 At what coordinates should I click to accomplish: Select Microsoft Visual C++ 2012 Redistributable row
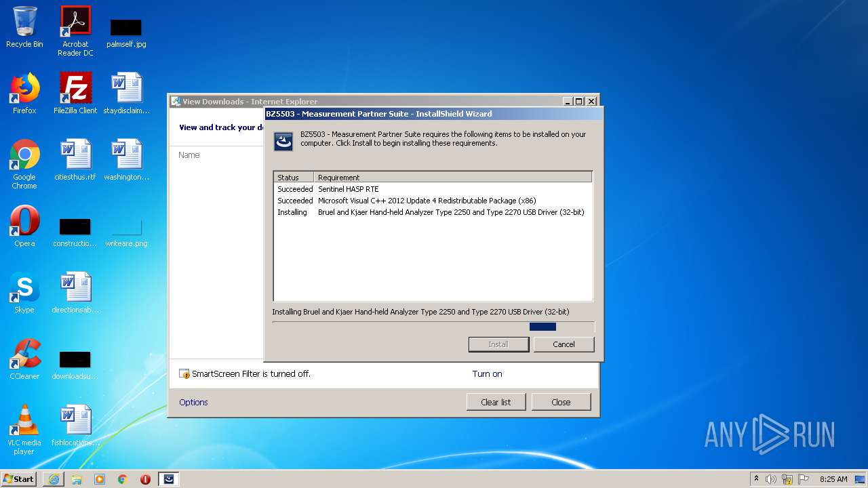433,201
